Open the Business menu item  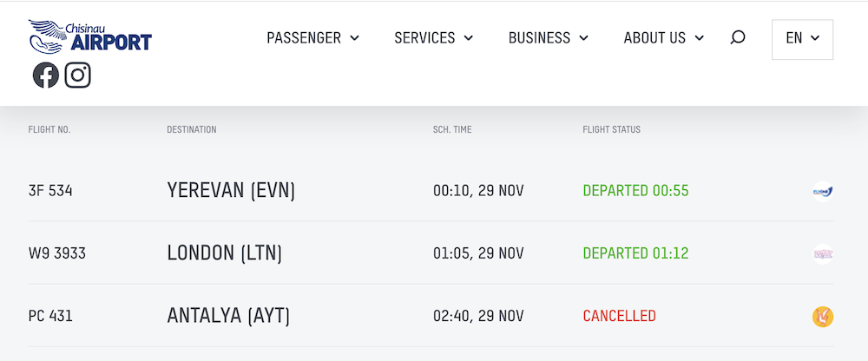tap(539, 38)
